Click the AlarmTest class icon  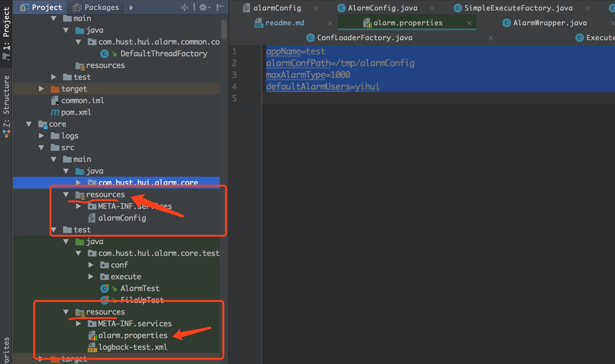point(105,289)
